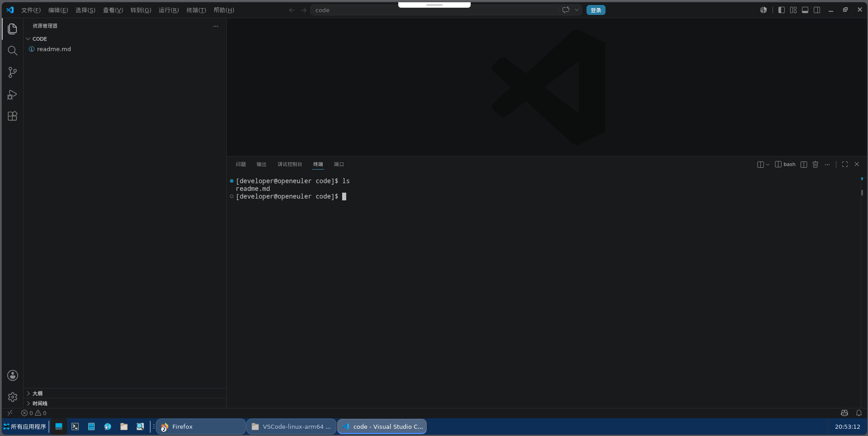Open remote window status bar icon
Image resolution: width=868 pixels, height=436 pixels.
point(10,413)
